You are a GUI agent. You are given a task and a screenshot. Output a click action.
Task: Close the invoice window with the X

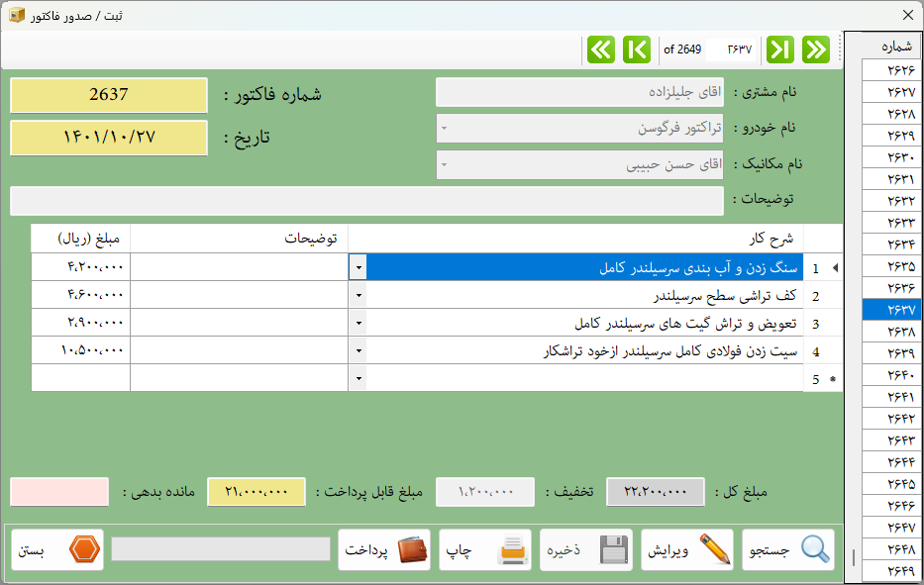click(907, 15)
